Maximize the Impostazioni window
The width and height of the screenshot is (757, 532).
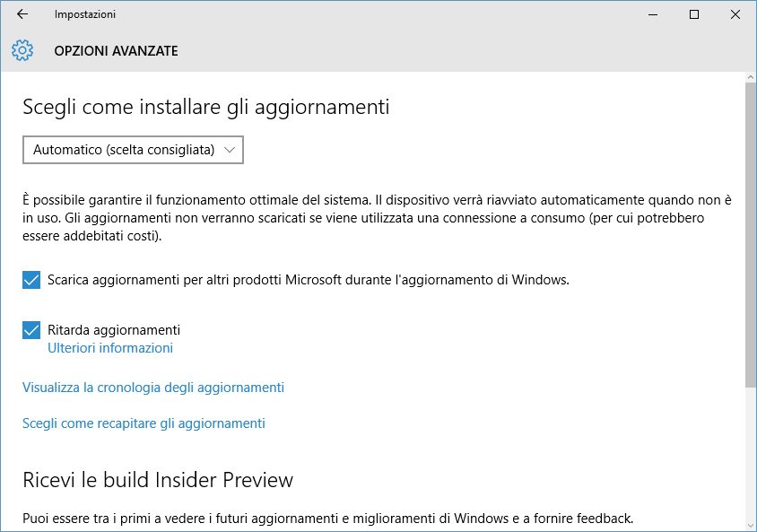point(694,14)
